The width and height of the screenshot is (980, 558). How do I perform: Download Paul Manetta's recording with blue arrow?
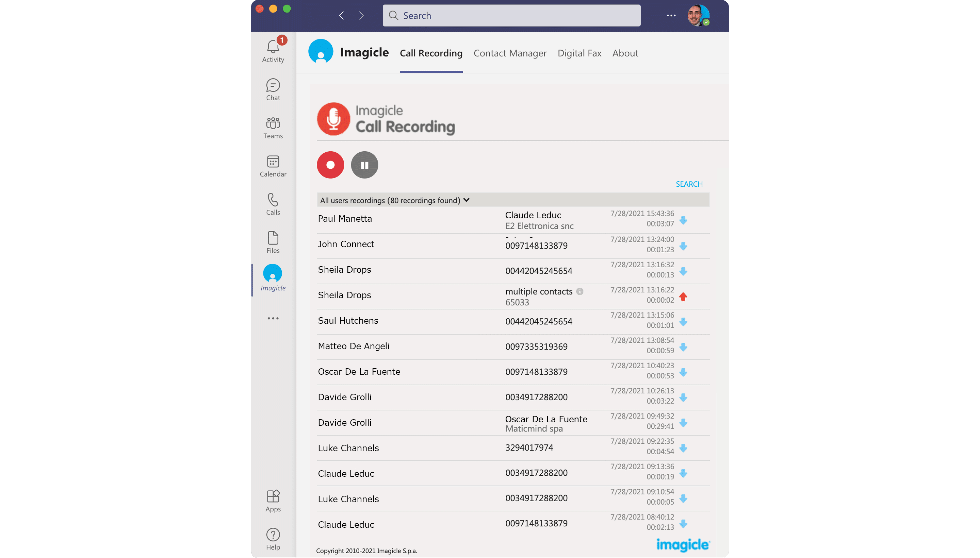683,220
